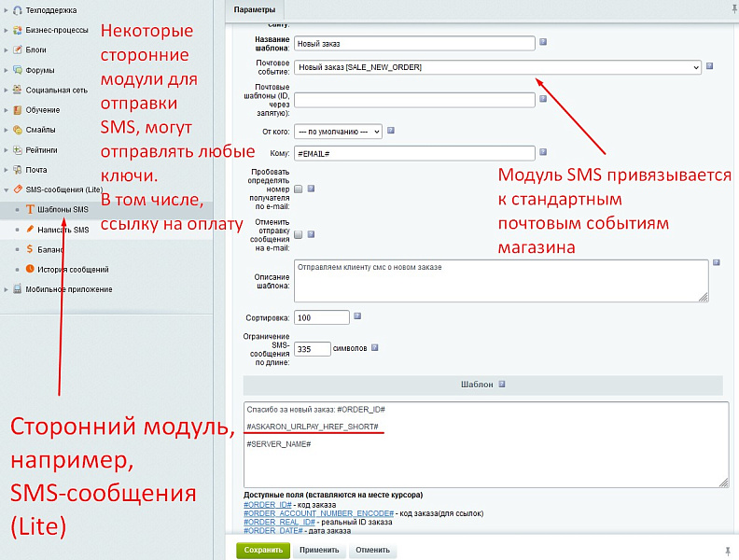Screen dimensions: 739x560
Task: Click the green Сохранить button
Action: 263,550
